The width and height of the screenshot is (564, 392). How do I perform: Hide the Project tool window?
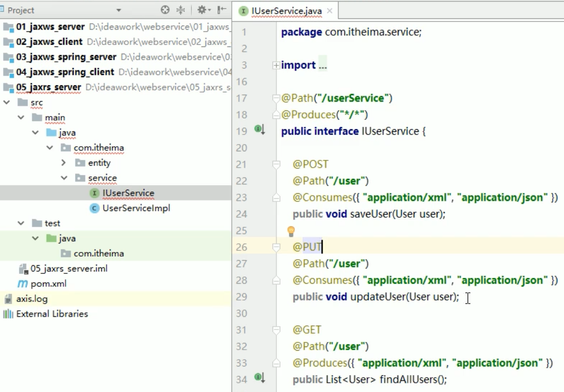[x=221, y=10]
